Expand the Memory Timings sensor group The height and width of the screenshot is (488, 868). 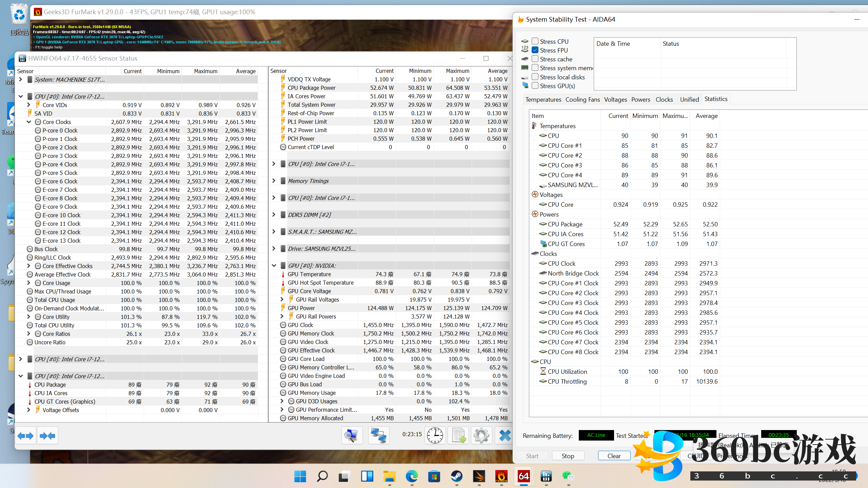tap(274, 181)
